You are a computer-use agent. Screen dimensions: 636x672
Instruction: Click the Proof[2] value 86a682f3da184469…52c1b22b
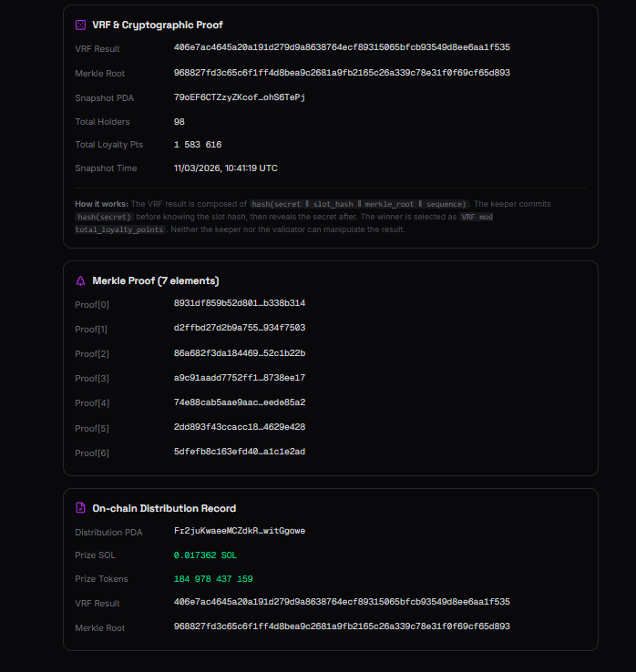240,353
